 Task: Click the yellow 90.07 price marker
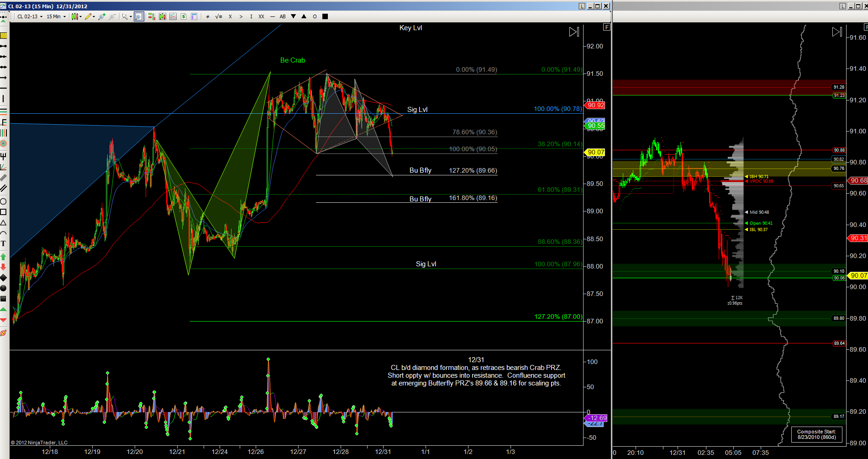(596, 152)
